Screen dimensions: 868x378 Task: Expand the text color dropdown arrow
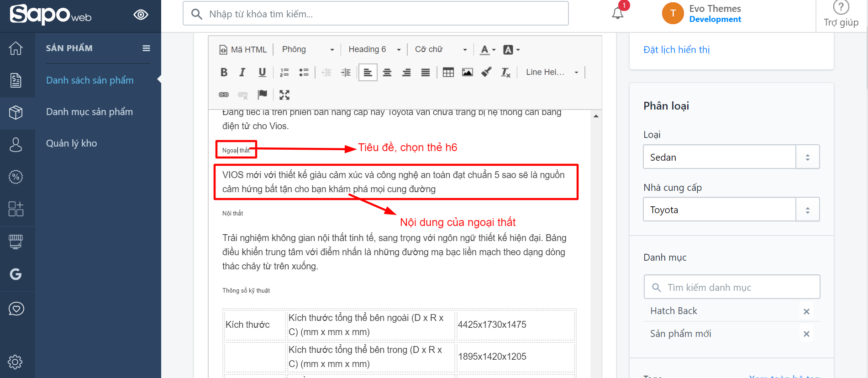click(x=494, y=50)
